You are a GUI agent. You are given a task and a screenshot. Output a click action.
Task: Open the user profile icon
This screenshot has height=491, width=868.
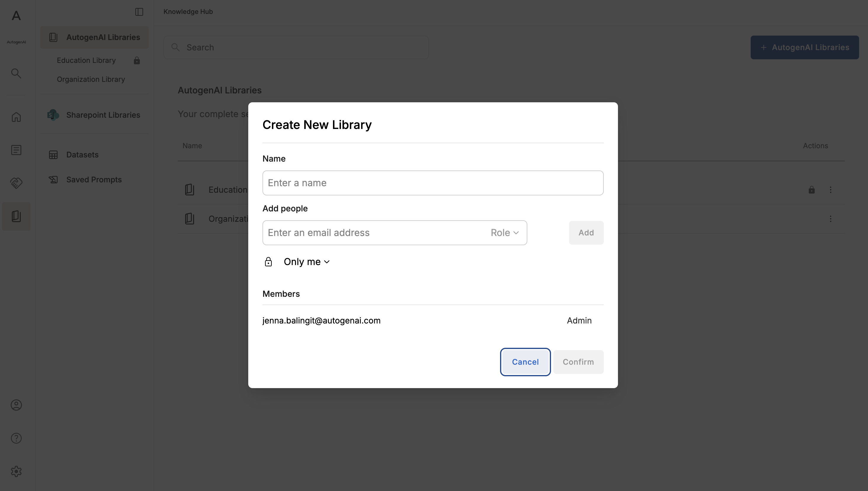(16, 405)
